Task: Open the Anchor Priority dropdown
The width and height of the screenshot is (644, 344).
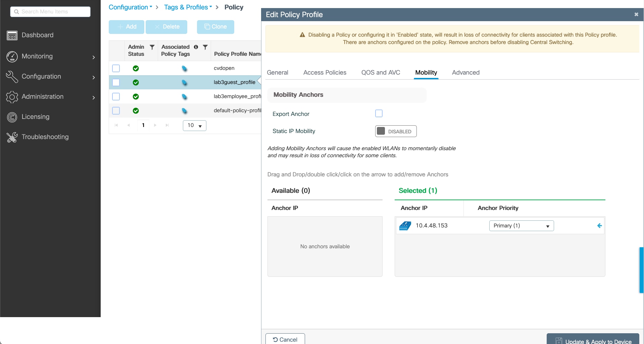Action: tap(521, 226)
